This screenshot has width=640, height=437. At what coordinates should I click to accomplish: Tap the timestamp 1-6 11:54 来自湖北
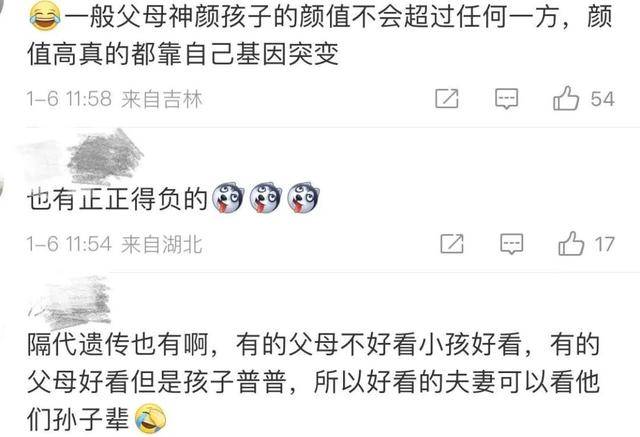click(115, 244)
